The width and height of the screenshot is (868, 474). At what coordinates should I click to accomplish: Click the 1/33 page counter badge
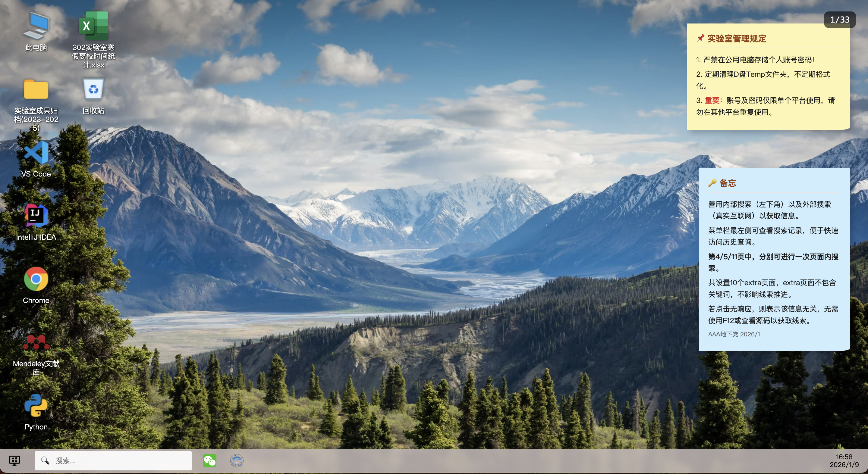pos(839,20)
